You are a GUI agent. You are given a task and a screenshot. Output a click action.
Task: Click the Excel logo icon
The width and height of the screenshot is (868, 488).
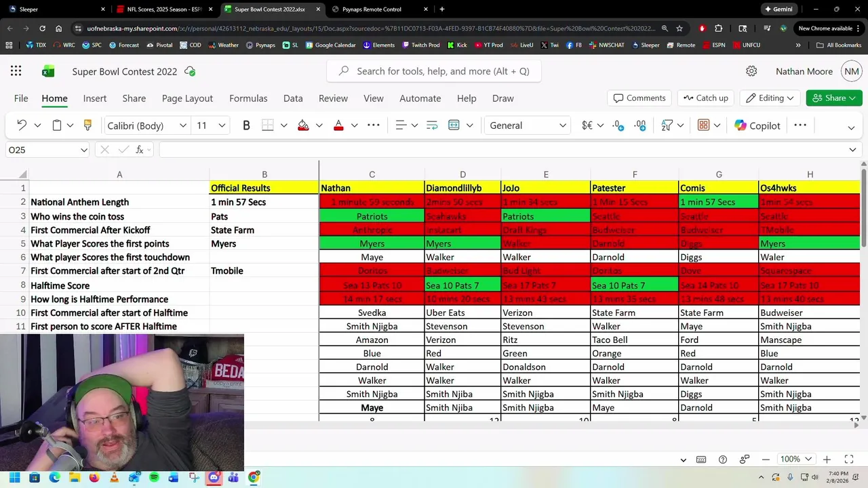tap(48, 71)
